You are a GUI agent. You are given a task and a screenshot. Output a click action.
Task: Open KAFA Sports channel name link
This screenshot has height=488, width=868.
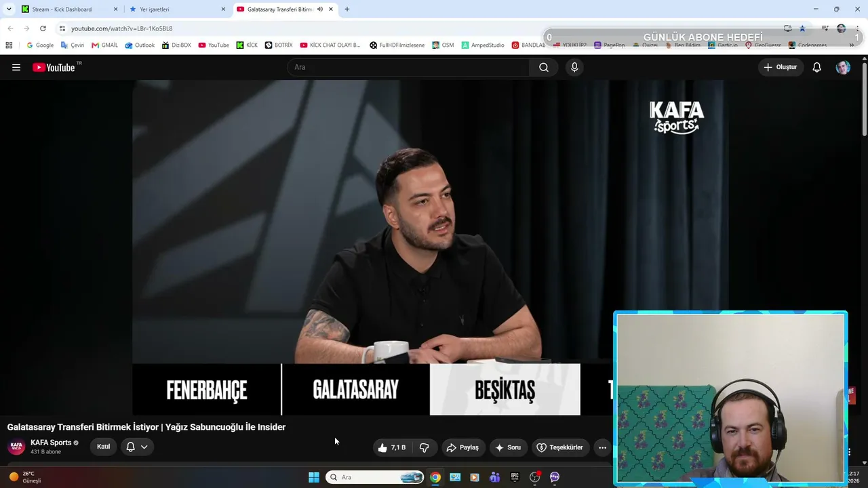[51, 443]
